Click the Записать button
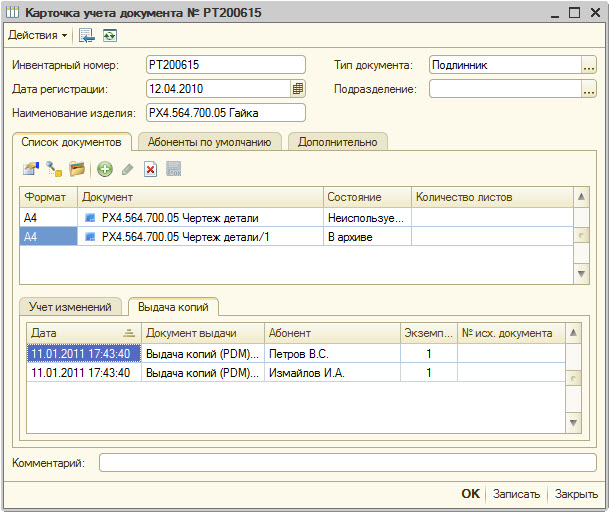609x512 pixels. click(x=516, y=494)
